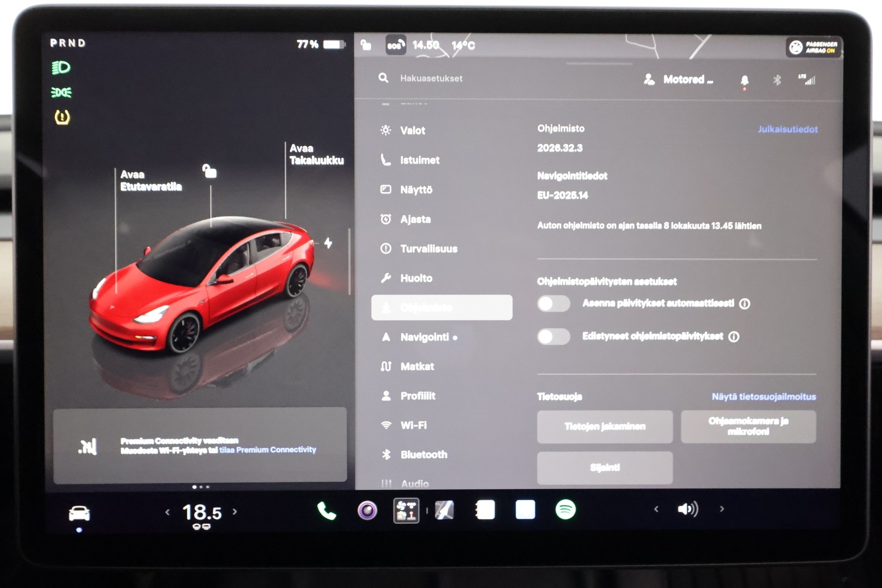Image resolution: width=882 pixels, height=588 pixels.
Task: Open the app launcher with fan and joystick
Action: (x=406, y=511)
